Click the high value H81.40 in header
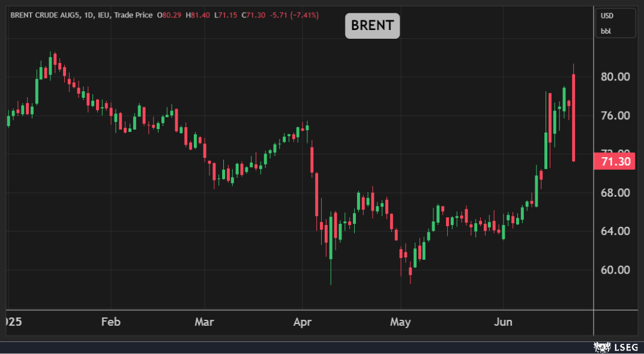This screenshot has height=354, width=644. pyautogui.click(x=198, y=14)
